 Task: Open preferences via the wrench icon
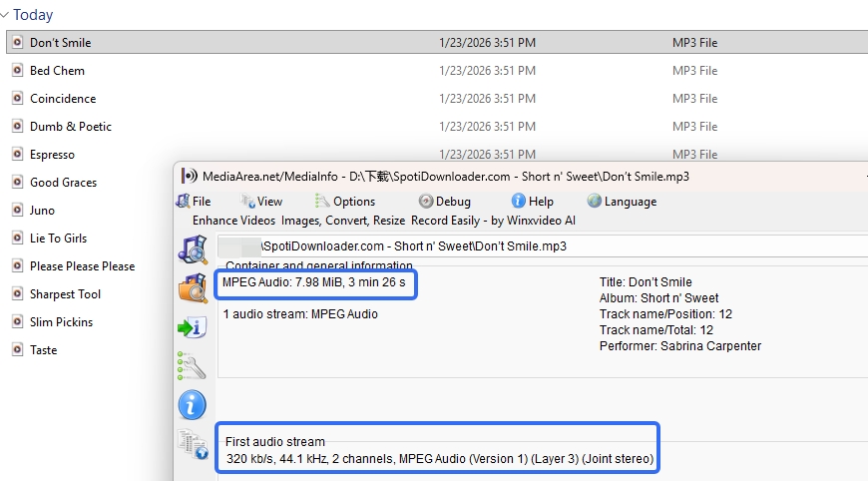[x=192, y=366]
